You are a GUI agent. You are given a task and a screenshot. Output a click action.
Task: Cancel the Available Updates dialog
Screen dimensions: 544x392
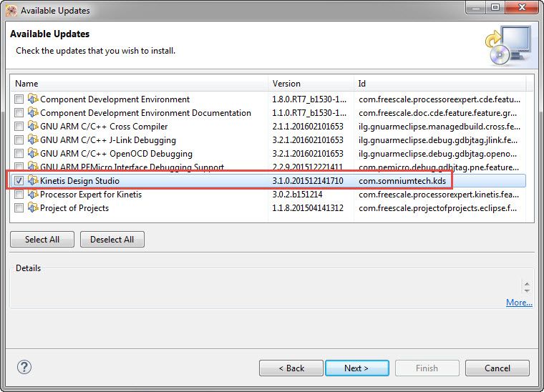click(x=497, y=368)
